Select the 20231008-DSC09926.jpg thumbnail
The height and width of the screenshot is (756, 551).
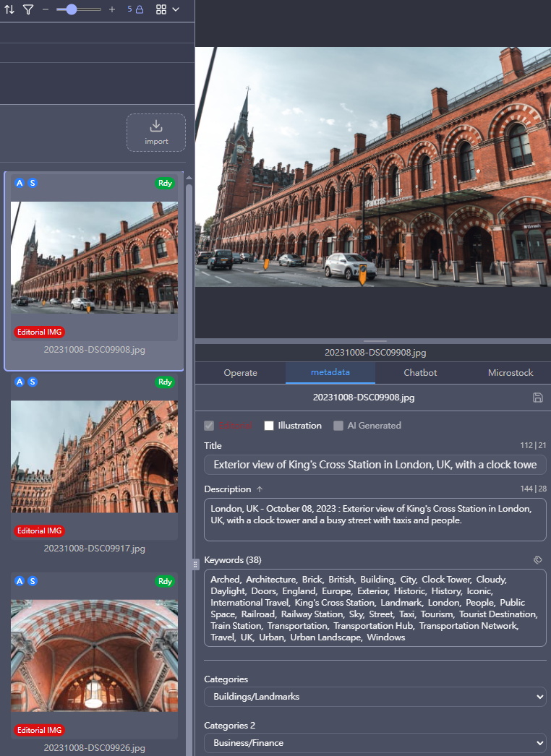pos(94,656)
